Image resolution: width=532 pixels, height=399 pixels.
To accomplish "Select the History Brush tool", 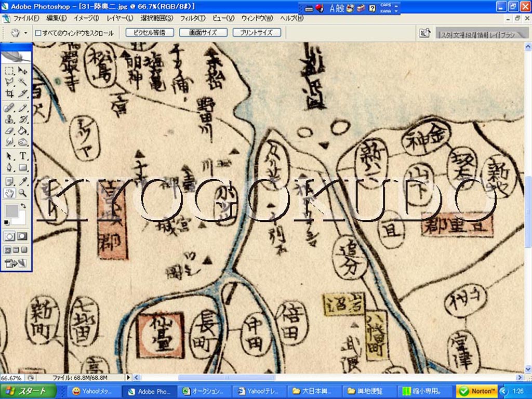I will tap(22, 119).
